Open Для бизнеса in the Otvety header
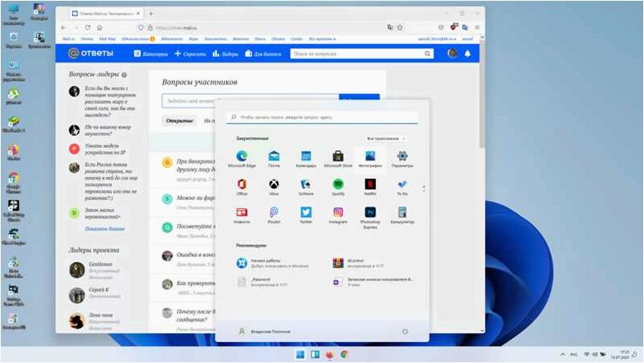The image size is (644, 363). pyautogui.click(x=263, y=54)
